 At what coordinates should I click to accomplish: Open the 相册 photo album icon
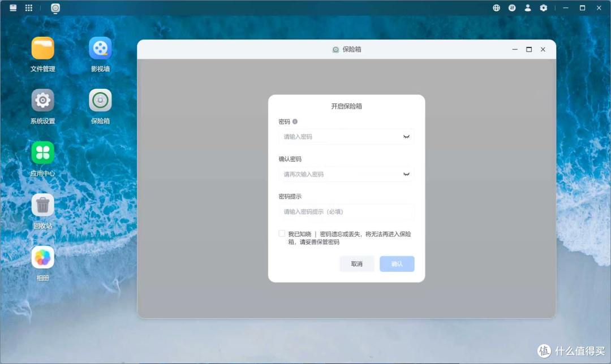pos(43,257)
